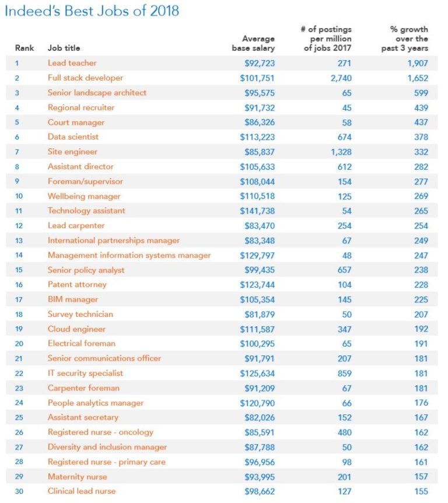
Task: Click the '% growth over the past 3 years' header
Action: (x=405, y=39)
